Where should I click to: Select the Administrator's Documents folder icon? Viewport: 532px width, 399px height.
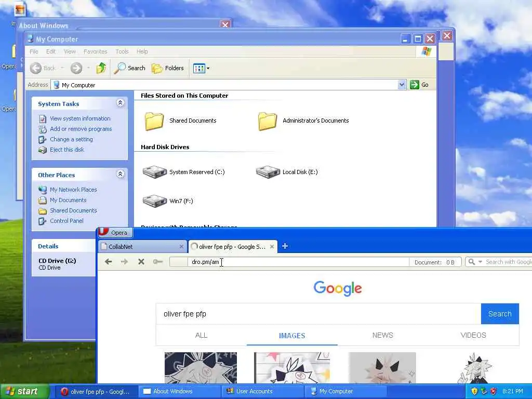pos(268,121)
